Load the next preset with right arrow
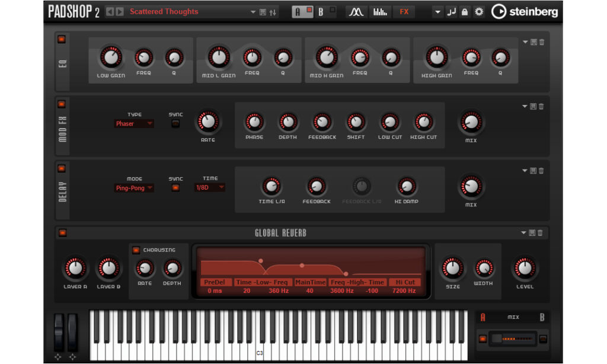The image size is (607, 364). coord(120,12)
